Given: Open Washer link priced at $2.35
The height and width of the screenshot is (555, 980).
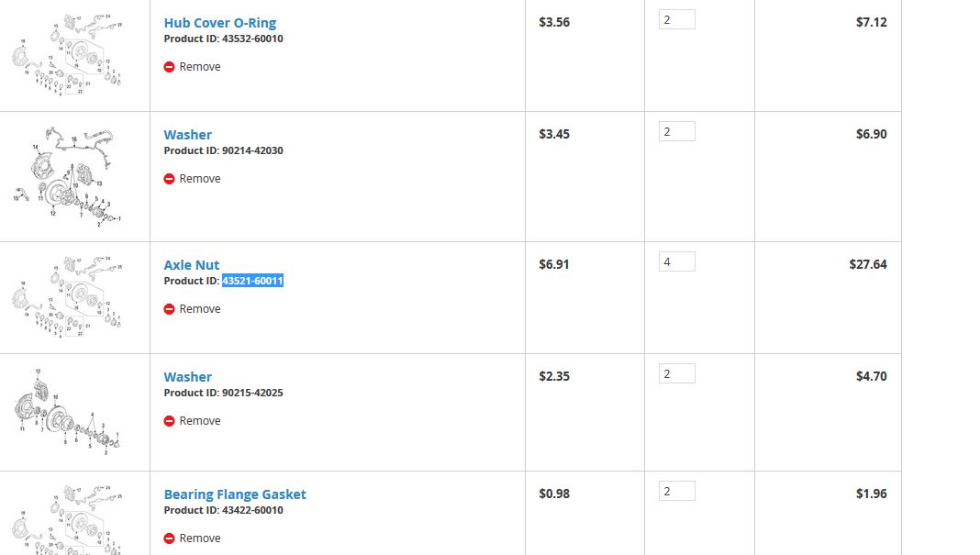Looking at the screenshot, I should (187, 377).
